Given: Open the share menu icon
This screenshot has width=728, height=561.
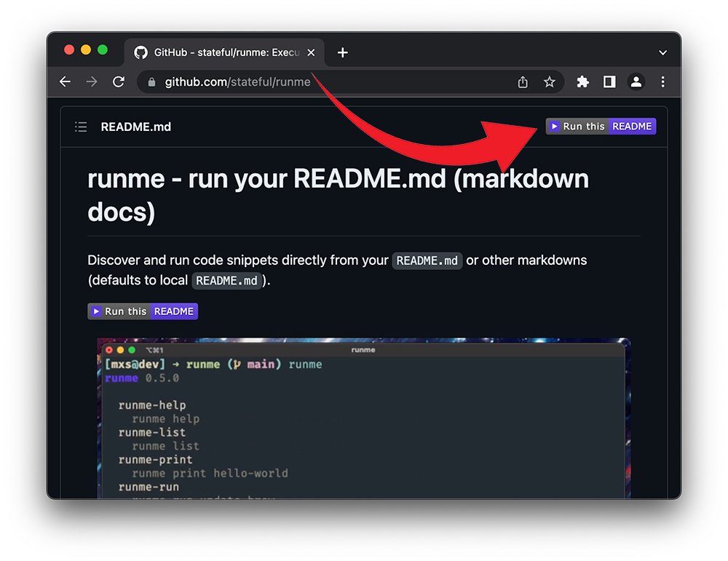Looking at the screenshot, I should tap(522, 81).
